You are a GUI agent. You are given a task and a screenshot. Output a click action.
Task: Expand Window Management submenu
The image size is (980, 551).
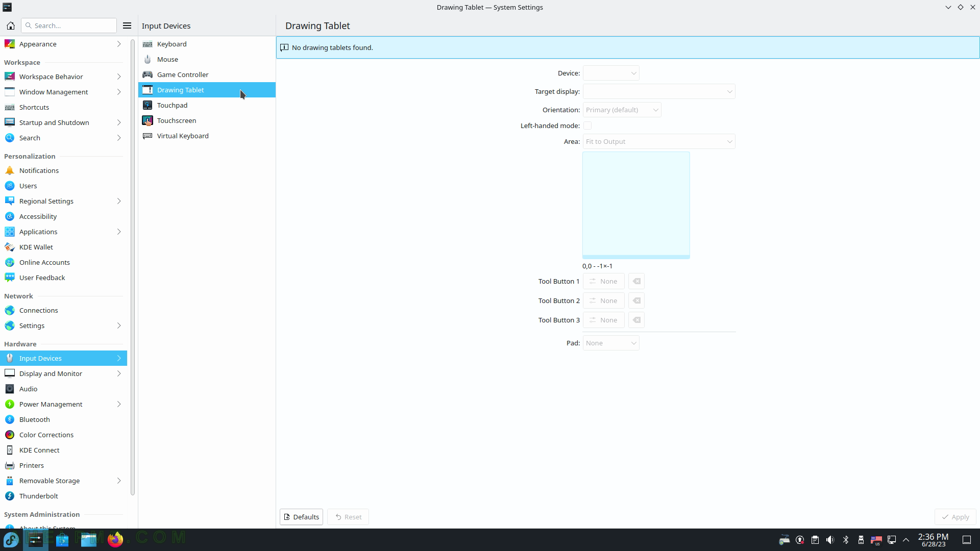pyautogui.click(x=119, y=92)
